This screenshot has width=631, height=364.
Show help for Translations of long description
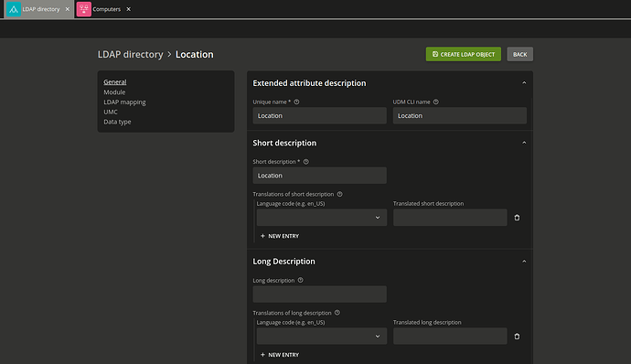point(337,313)
